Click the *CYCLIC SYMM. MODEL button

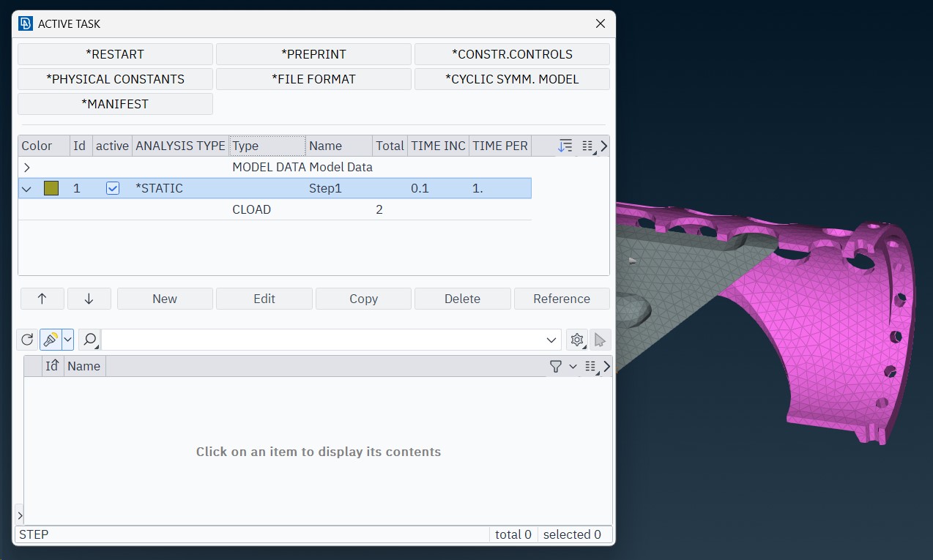(512, 79)
